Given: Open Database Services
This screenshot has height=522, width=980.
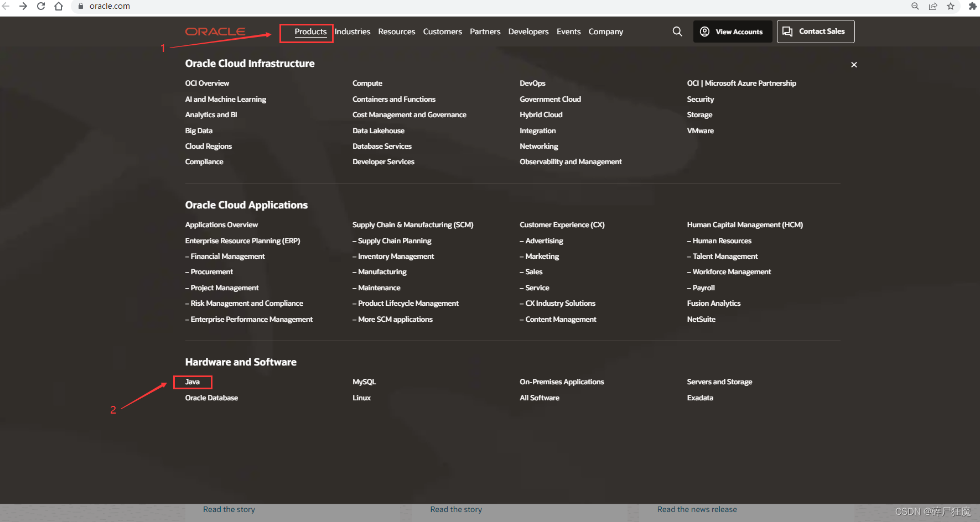Looking at the screenshot, I should coord(382,146).
